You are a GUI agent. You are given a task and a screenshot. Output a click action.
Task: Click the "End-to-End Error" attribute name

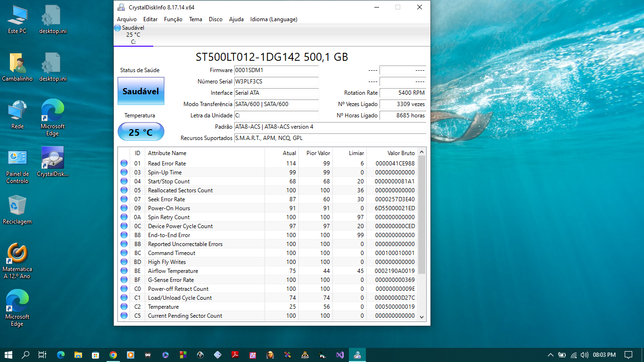[x=169, y=235]
